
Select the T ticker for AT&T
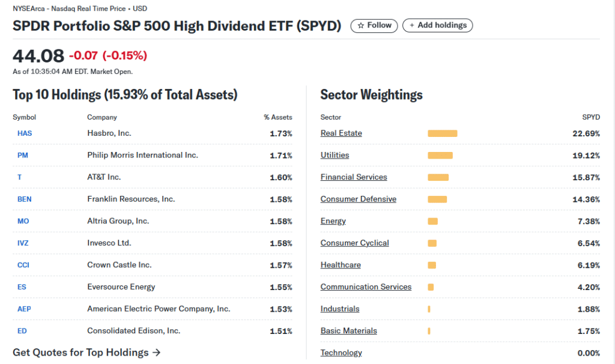point(20,177)
